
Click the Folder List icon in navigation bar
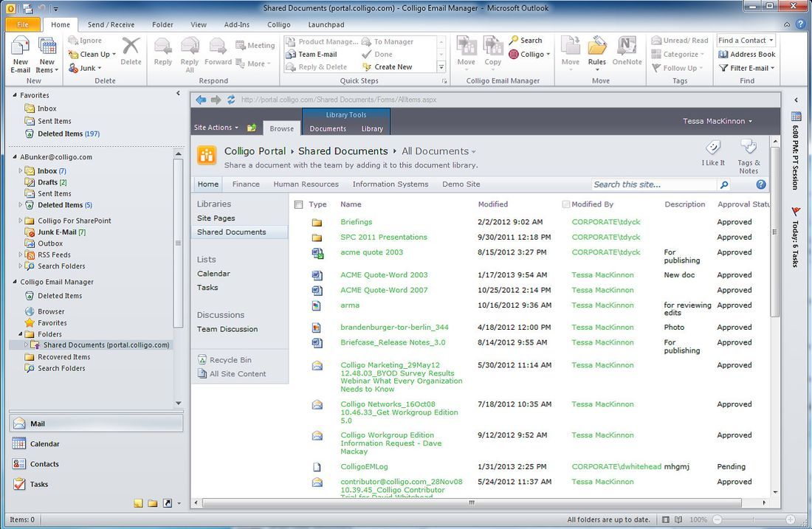coord(152,502)
